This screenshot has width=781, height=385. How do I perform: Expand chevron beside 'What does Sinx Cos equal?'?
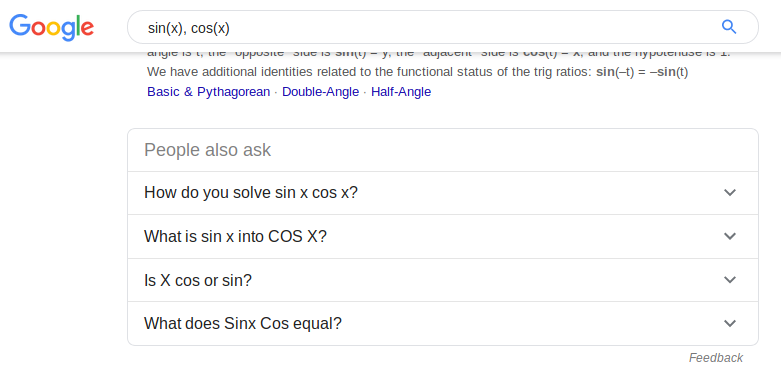[730, 323]
